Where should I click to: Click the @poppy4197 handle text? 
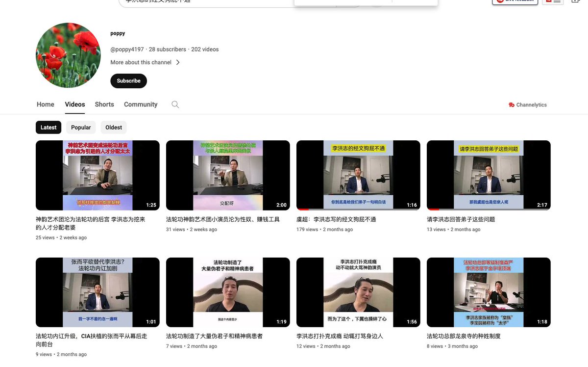127,50
